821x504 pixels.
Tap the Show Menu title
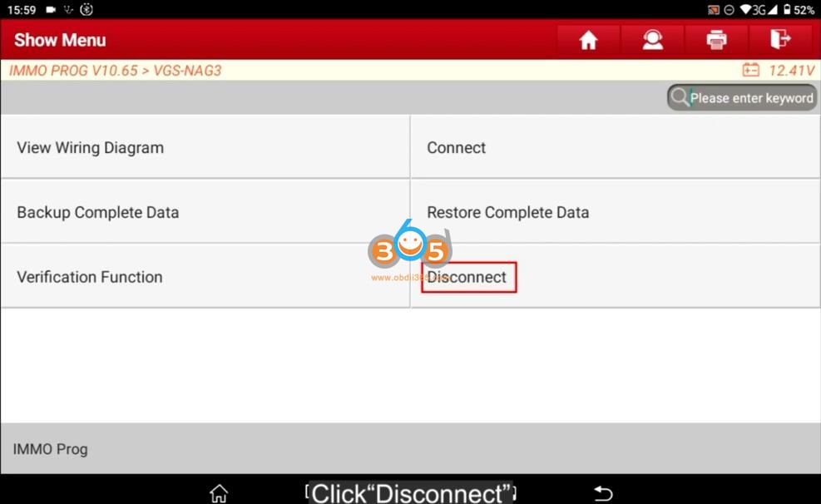tap(60, 40)
